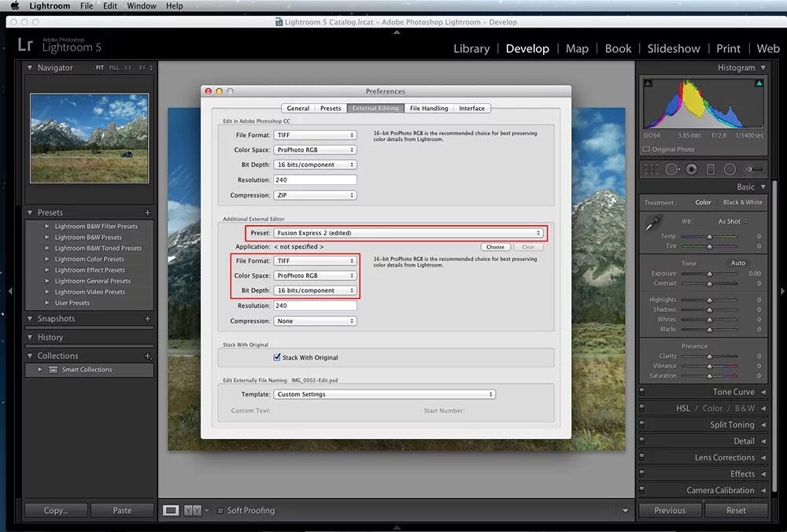Select the Red Eye Correction tool
Screen dimensions: 787x532
point(692,168)
